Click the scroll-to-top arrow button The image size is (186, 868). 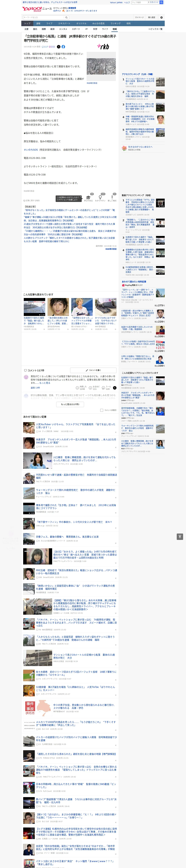click(x=180, y=537)
